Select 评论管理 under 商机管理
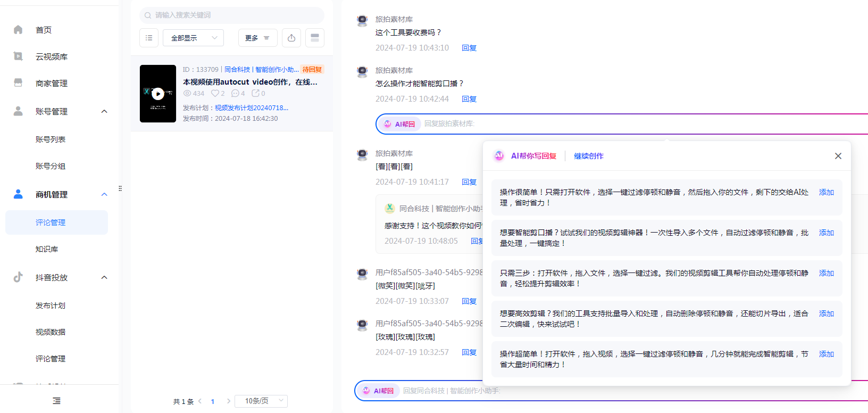This screenshot has width=868, height=413. coord(56,222)
